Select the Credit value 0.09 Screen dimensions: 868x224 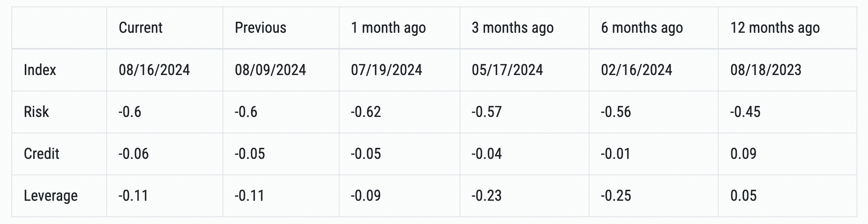(x=743, y=154)
